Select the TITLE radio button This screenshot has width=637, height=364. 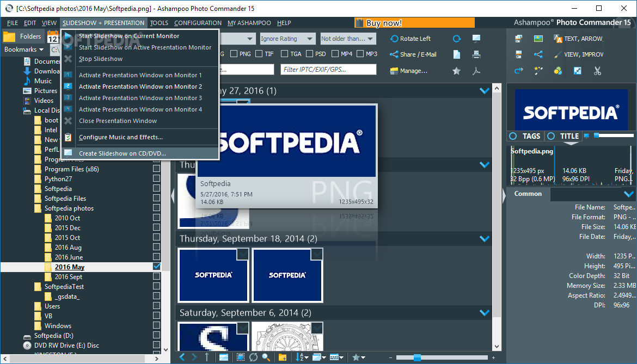(x=551, y=136)
